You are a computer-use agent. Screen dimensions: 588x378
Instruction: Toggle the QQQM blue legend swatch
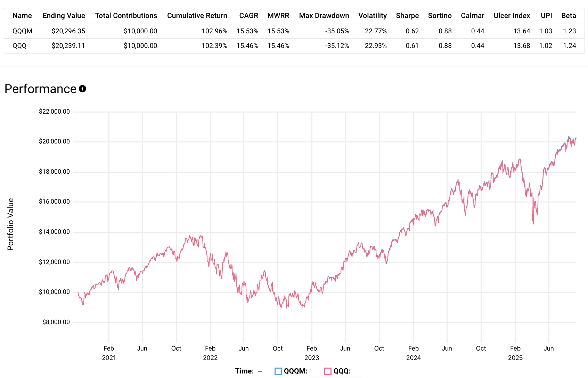278,371
